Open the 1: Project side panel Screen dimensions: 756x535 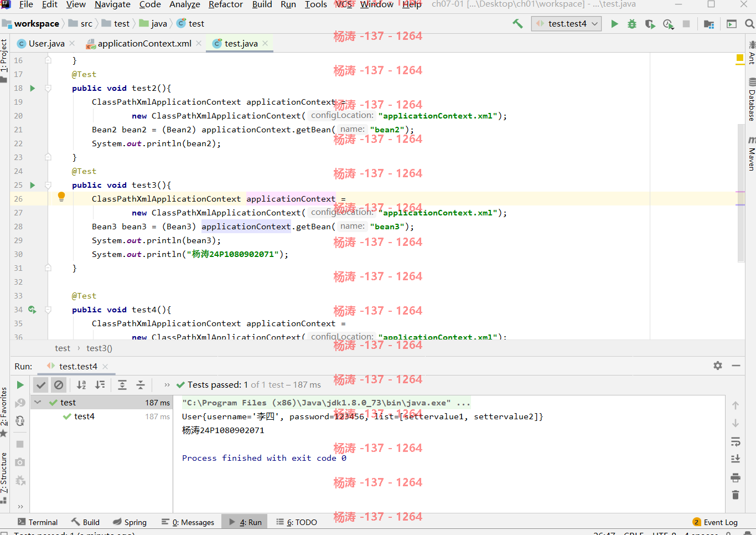(4, 60)
